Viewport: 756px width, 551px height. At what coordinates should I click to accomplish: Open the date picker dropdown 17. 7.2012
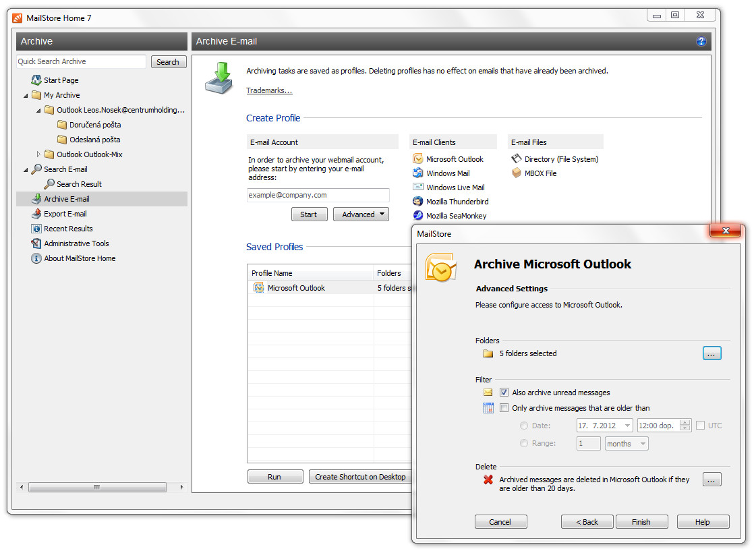627,426
